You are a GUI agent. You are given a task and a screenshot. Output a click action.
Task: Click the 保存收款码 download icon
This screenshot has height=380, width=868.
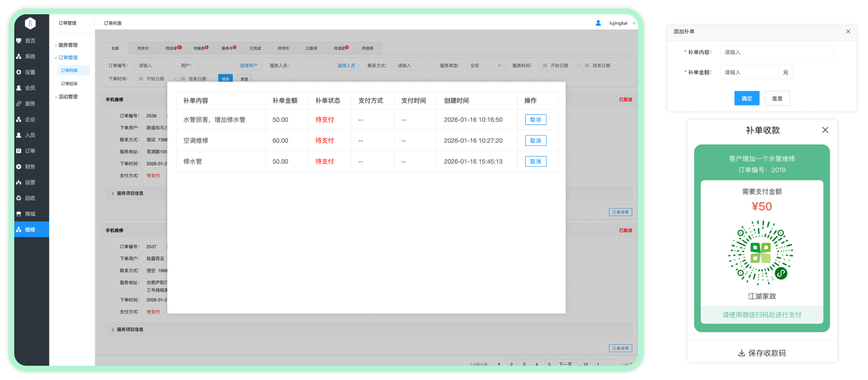(x=742, y=353)
